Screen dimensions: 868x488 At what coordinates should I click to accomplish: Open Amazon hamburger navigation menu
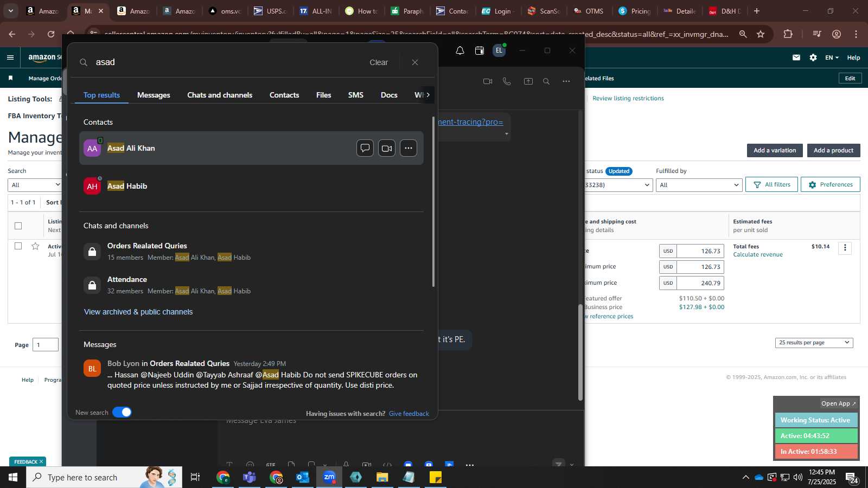10,57
